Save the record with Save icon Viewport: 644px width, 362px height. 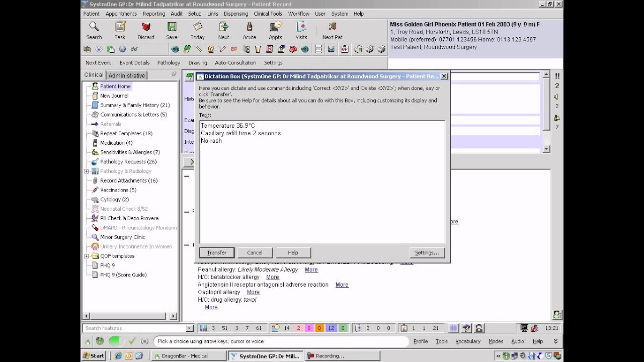point(172,31)
